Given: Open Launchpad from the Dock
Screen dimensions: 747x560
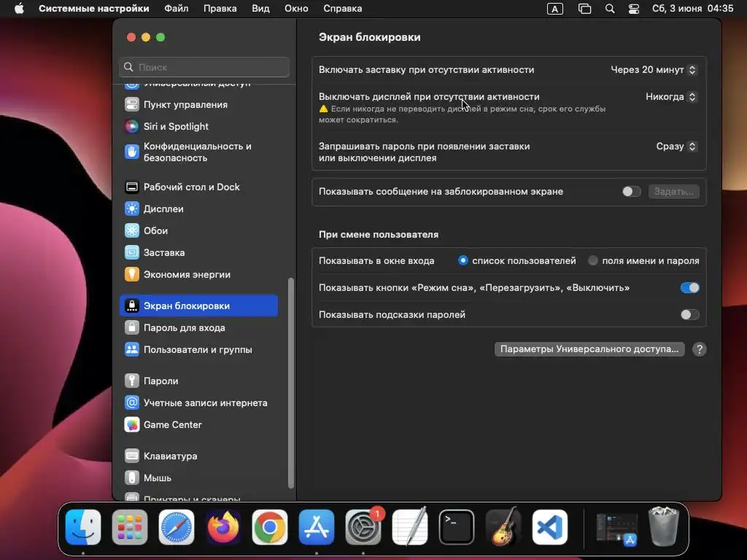Looking at the screenshot, I should pos(130,527).
